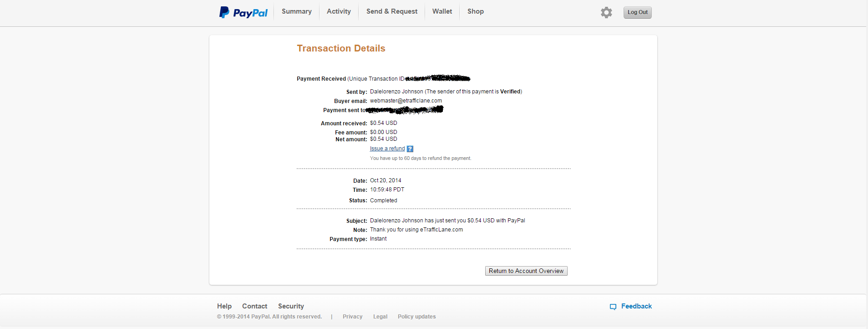Click Return to Account Overview button
This screenshot has height=329, width=868.
pyautogui.click(x=526, y=271)
